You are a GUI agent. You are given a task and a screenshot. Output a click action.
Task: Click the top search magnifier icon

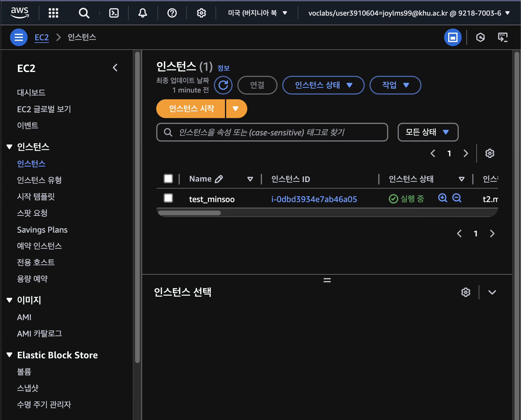click(x=84, y=13)
